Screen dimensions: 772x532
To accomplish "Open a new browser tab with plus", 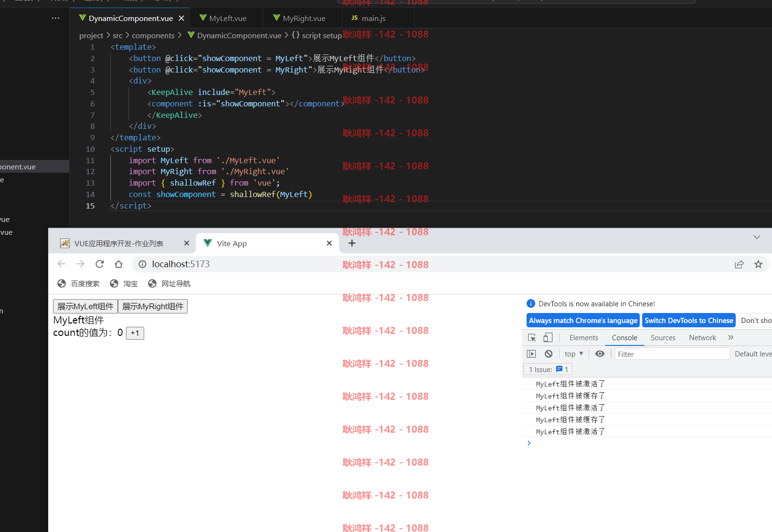I will tap(352, 243).
